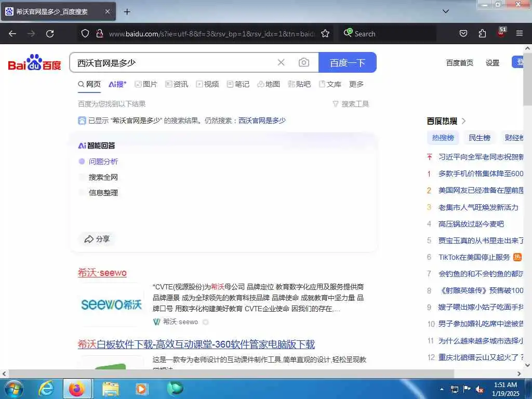Click the muted volume tray icon
The width and height of the screenshot is (532, 399).
(x=480, y=390)
